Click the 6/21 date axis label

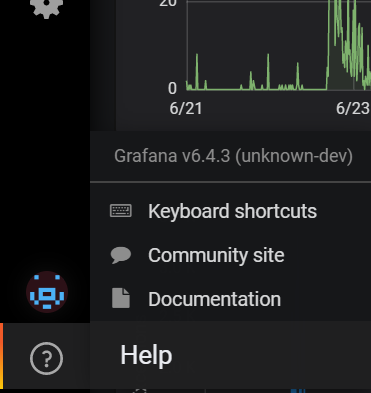(x=186, y=109)
